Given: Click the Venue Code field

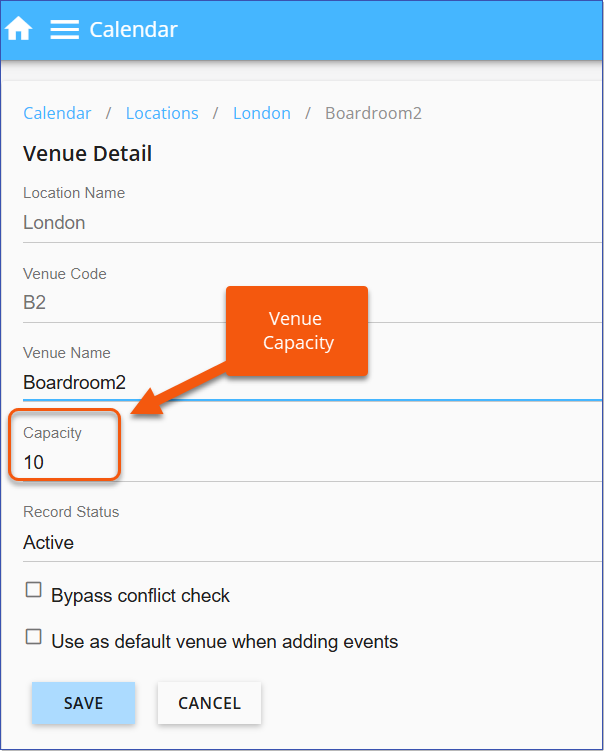Looking at the screenshot, I should click(x=300, y=302).
